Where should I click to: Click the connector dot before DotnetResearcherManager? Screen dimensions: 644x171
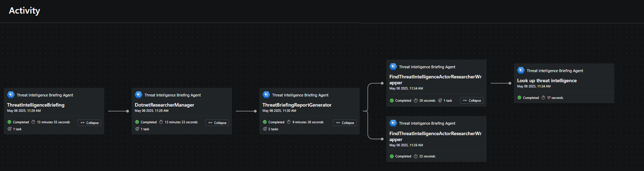[x=127, y=111]
